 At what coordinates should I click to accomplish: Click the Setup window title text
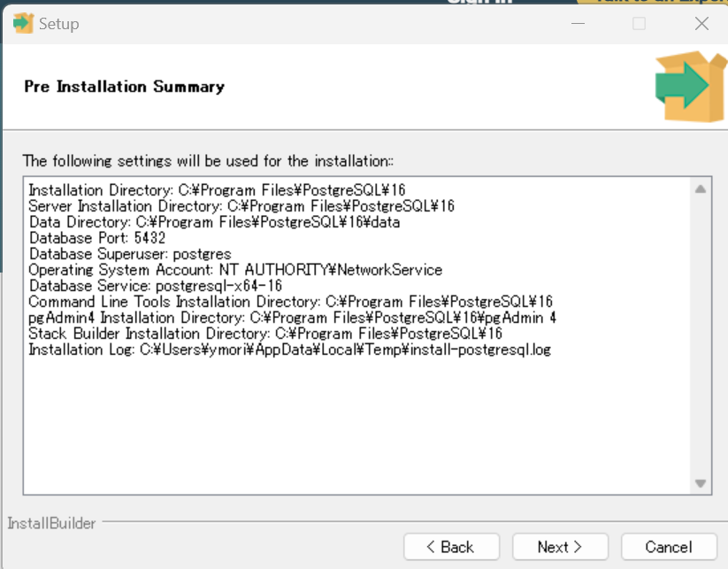(x=59, y=24)
